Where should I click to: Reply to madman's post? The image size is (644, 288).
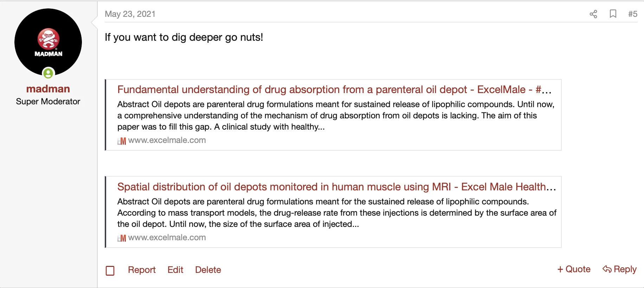[619, 269]
